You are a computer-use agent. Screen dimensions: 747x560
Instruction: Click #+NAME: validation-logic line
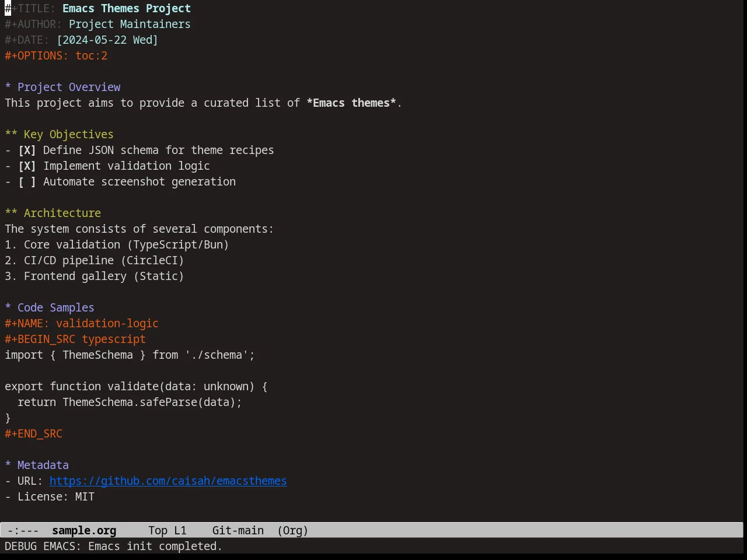coord(82,324)
